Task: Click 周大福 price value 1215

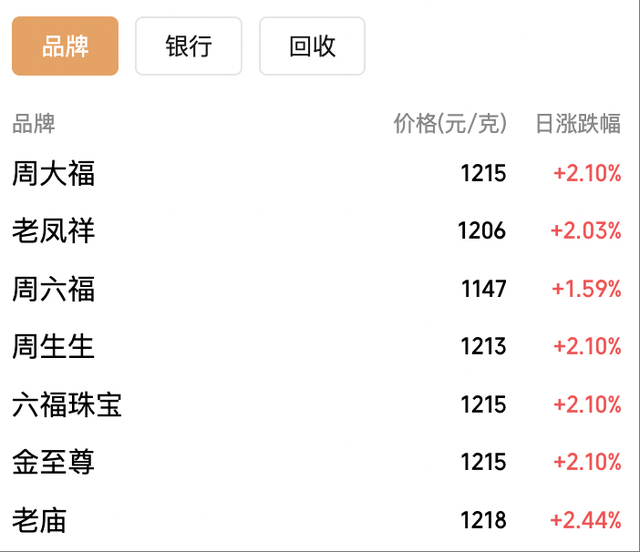Action: pyautogui.click(x=483, y=174)
